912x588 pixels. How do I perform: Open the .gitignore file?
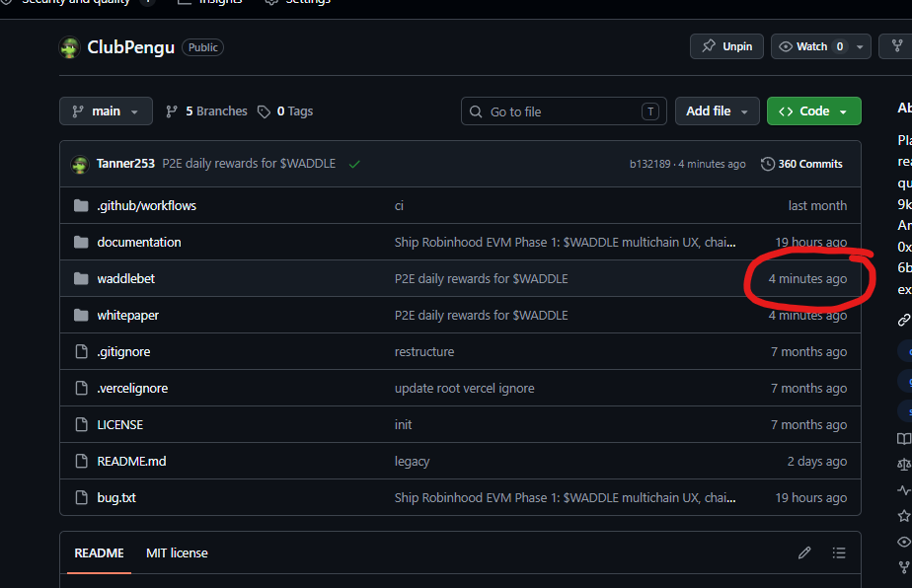(x=123, y=351)
